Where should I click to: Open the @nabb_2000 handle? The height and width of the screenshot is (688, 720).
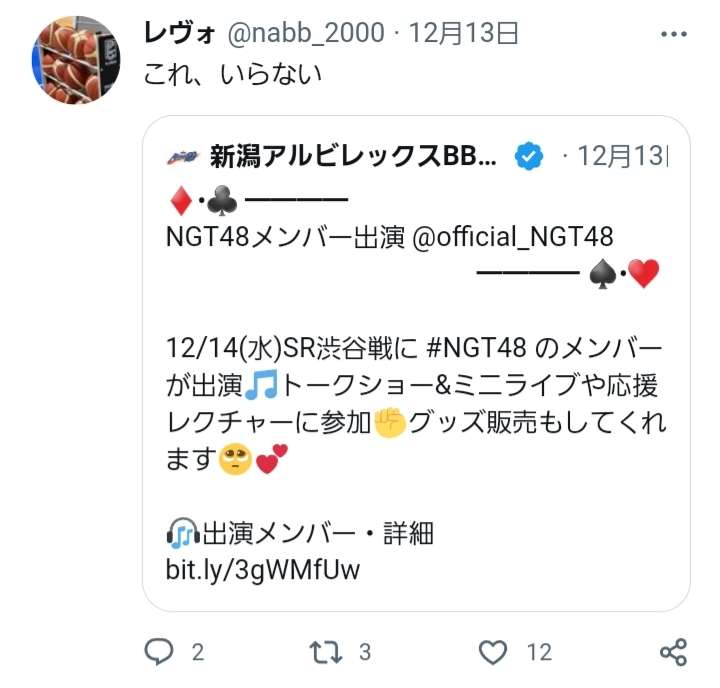pos(306,34)
